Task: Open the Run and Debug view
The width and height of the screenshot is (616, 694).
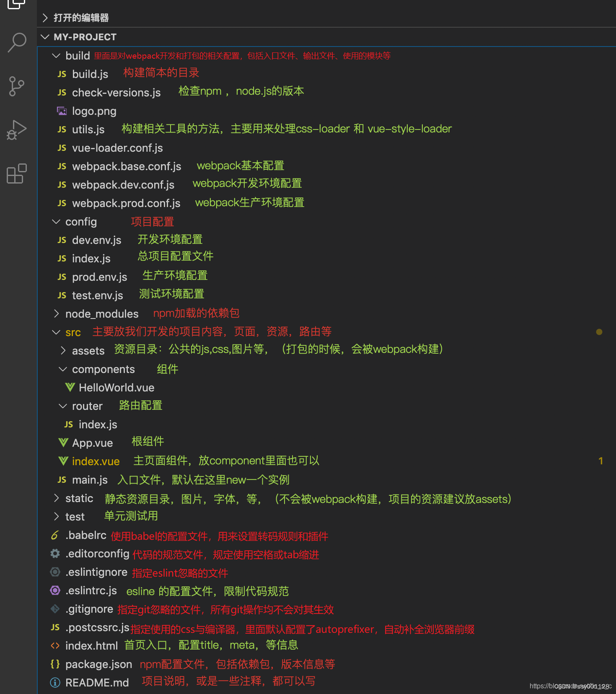Action: pyautogui.click(x=17, y=130)
